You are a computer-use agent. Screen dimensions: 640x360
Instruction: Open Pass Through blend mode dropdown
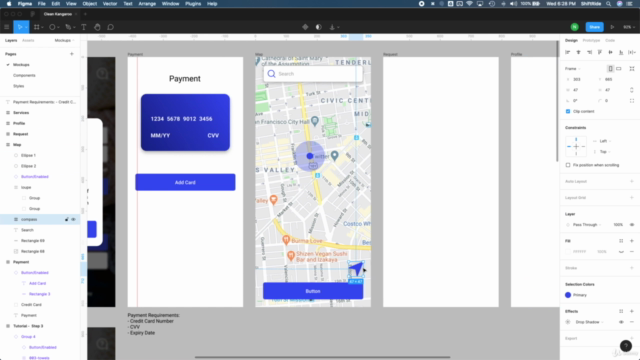click(x=587, y=224)
